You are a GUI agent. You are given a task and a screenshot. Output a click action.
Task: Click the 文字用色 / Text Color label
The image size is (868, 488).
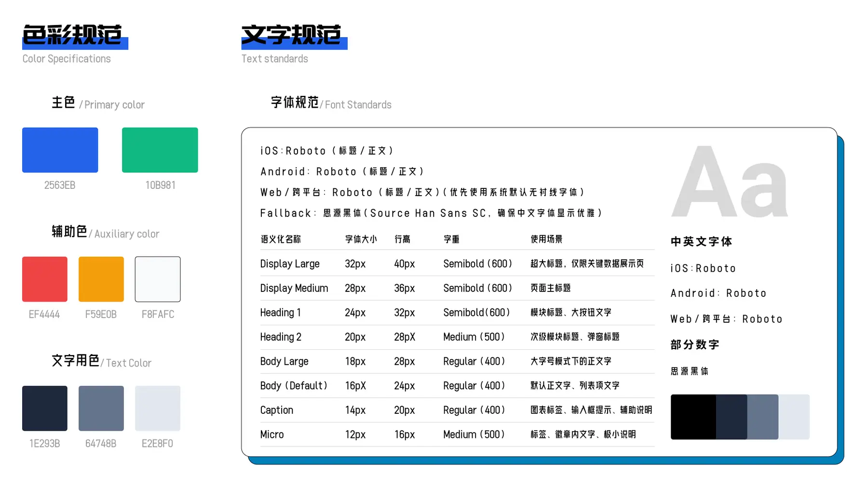[x=101, y=361]
